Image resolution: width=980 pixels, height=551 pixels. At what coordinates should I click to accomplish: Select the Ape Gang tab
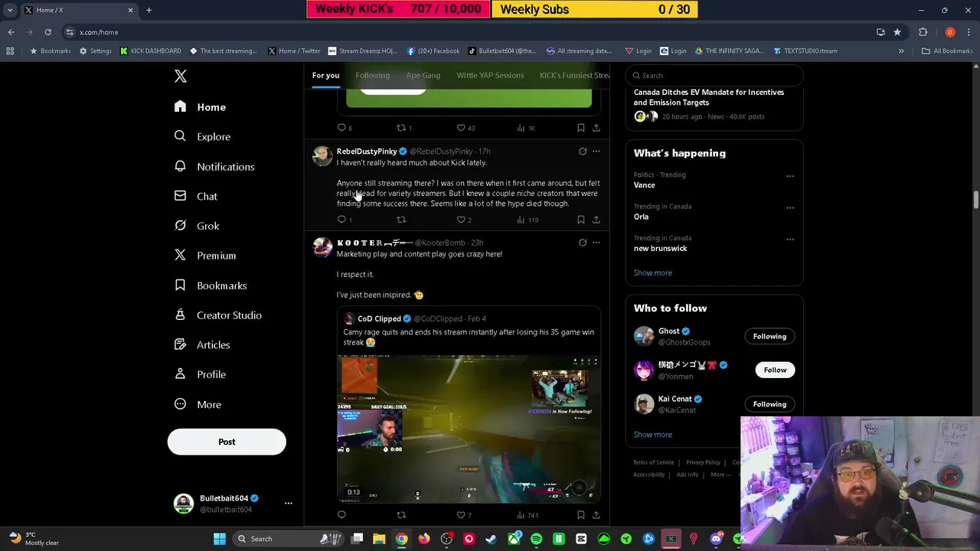pyautogui.click(x=423, y=75)
